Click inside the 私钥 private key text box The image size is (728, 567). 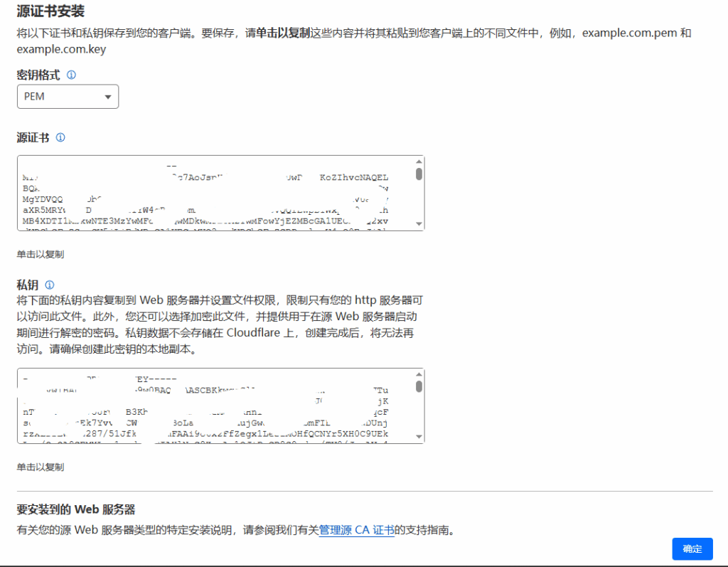(x=213, y=406)
